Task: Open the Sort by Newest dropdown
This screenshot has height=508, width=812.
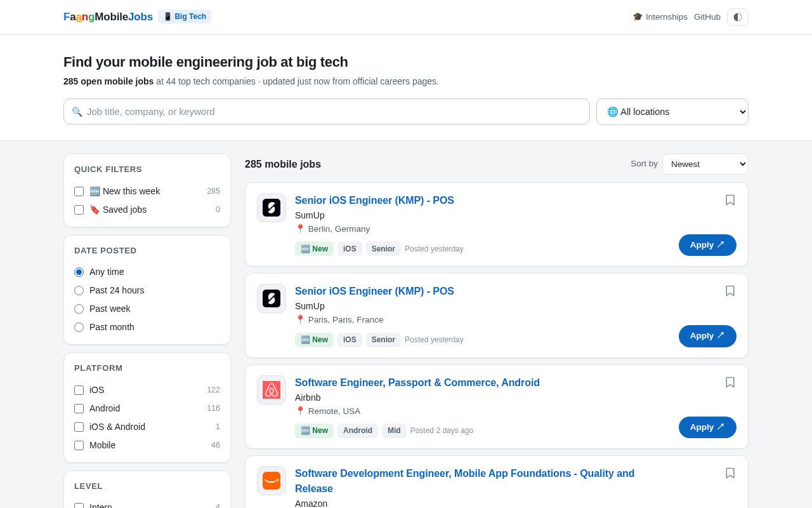Action: point(705,164)
